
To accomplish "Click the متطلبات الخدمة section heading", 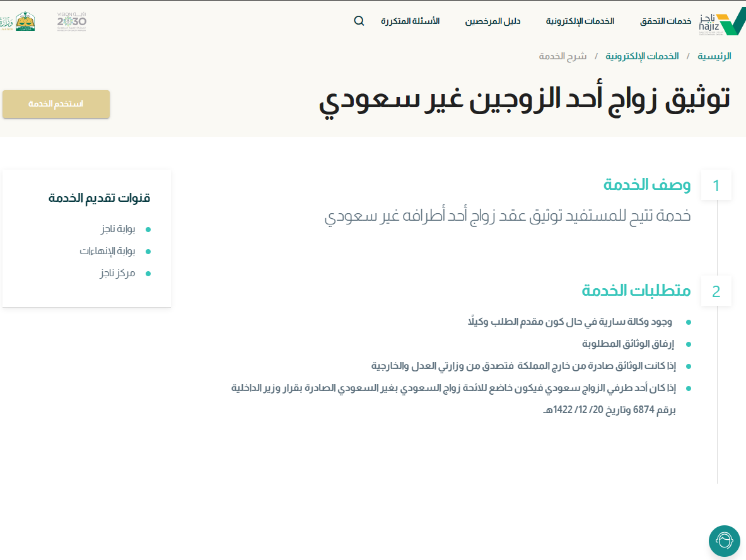I will pos(636,291).
